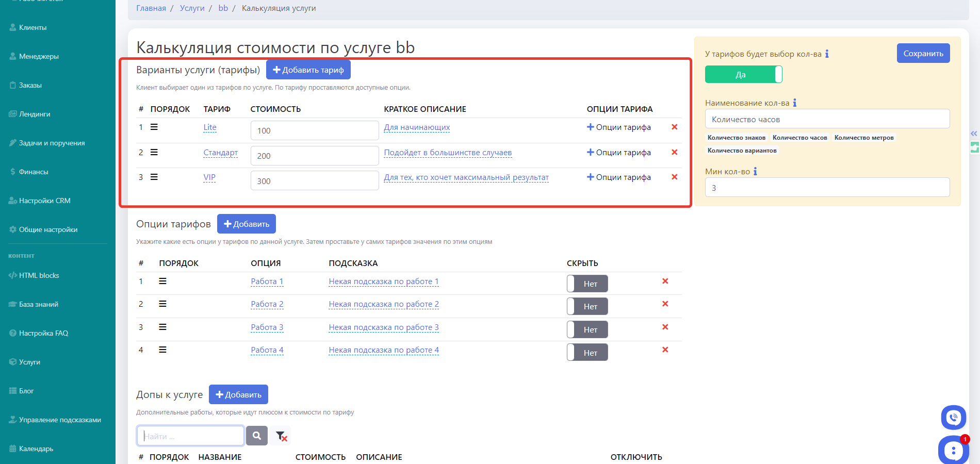
Task: Expand Опции тарифа for VIP tariff
Action: 618,177
